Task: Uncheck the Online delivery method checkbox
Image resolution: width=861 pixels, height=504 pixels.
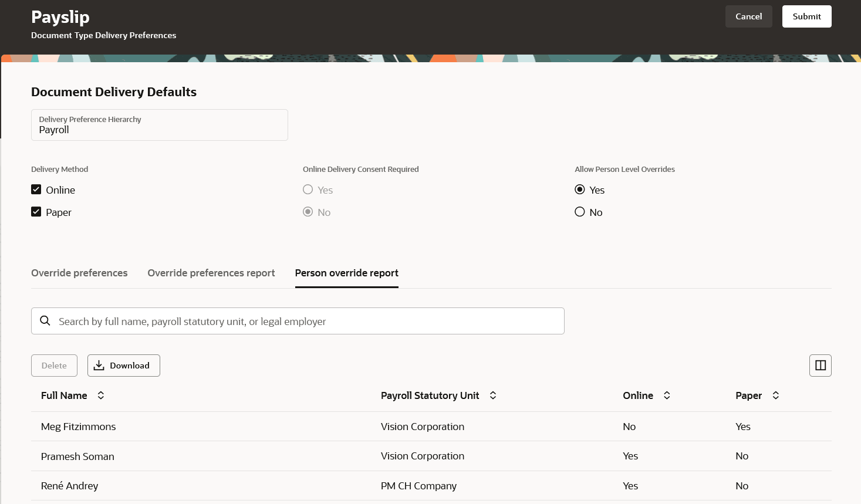Action: pos(36,190)
